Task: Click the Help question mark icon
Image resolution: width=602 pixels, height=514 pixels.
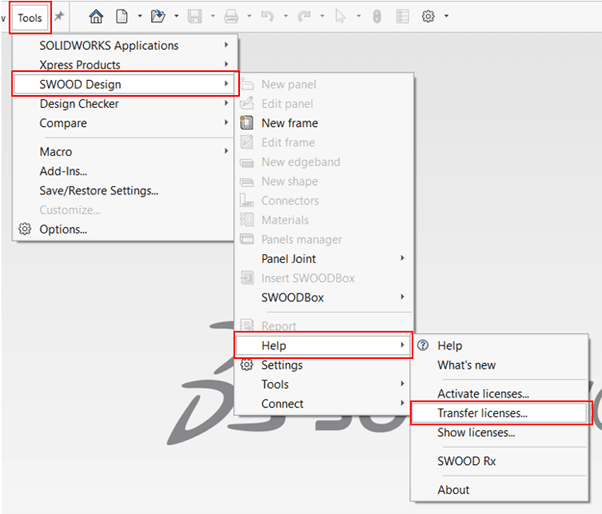Action: (423, 345)
